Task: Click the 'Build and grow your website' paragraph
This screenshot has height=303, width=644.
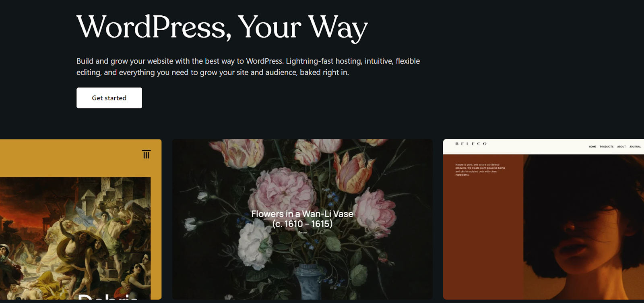Action: tap(248, 66)
